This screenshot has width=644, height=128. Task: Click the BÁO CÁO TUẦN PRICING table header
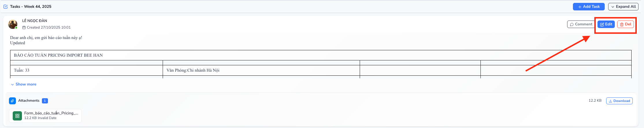[58, 55]
